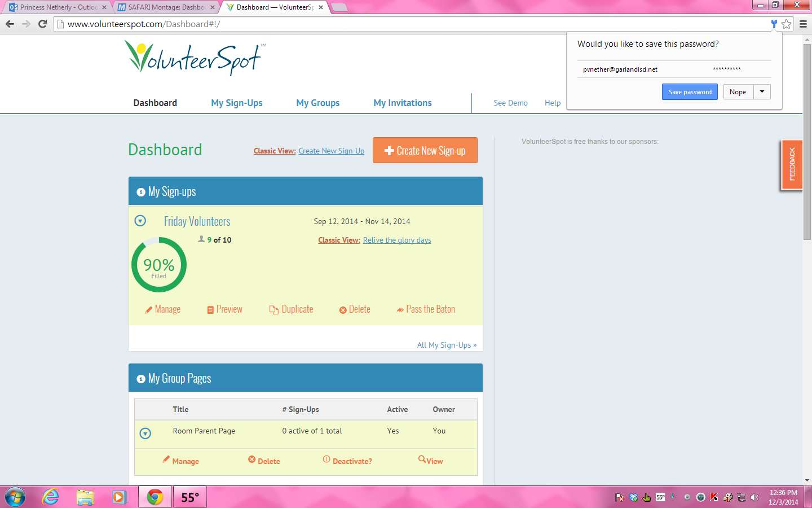Open the orange Feedback side tab
Screen dimensions: 812x508
click(x=792, y=164)
